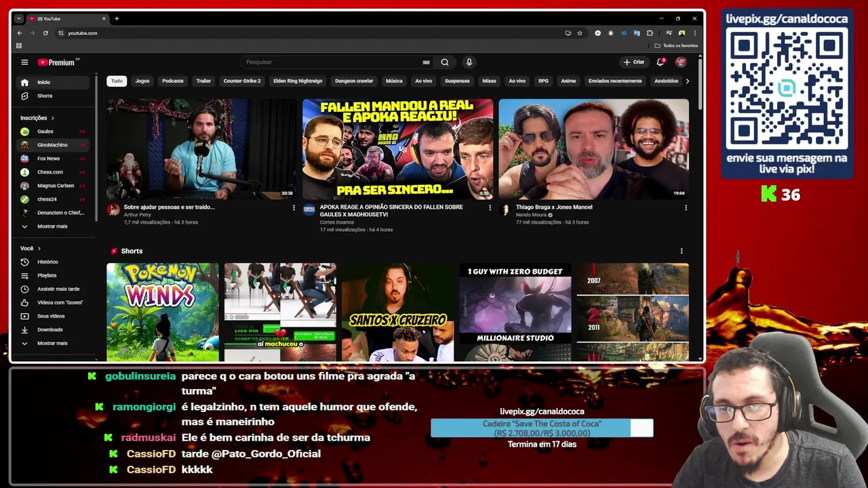Click the Criar button

tap(635, 62)
